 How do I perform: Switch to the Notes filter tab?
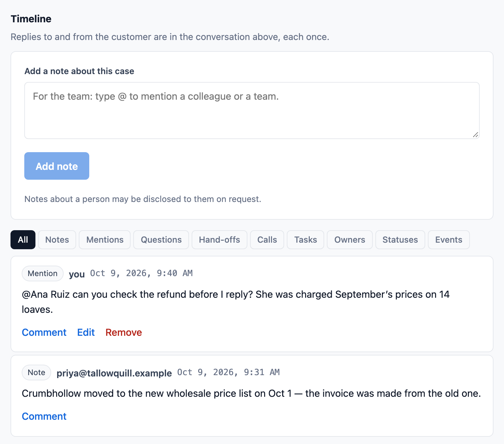click(57, 240)
